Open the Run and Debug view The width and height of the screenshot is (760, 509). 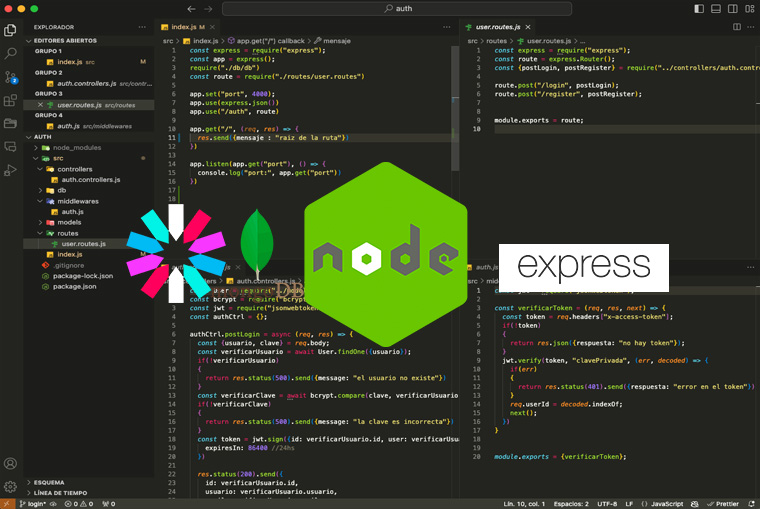pos(10,170)
